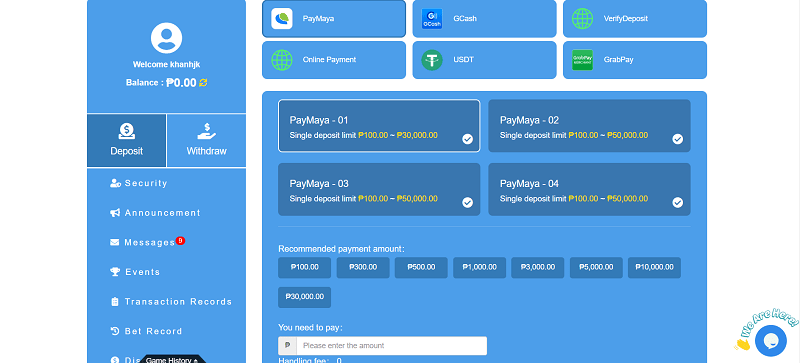Select the PayMaya - 04 channel card
Image resolution: width=800 pixels, height=363 pixels.
click(589, 189)
